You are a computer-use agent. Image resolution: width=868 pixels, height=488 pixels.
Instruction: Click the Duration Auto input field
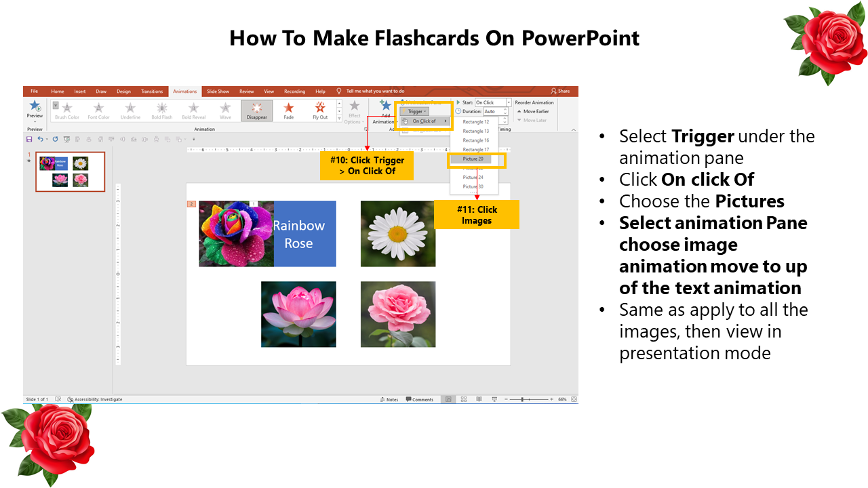[492, 111]
